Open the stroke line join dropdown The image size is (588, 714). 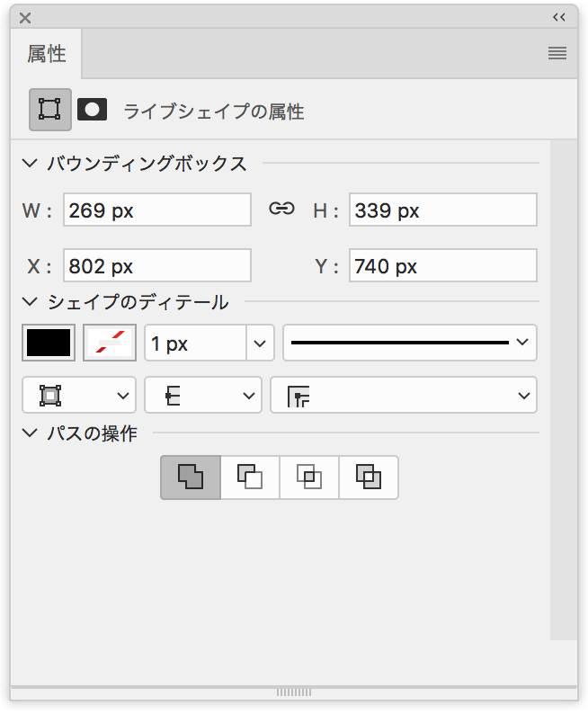click(x=404, y=395)
